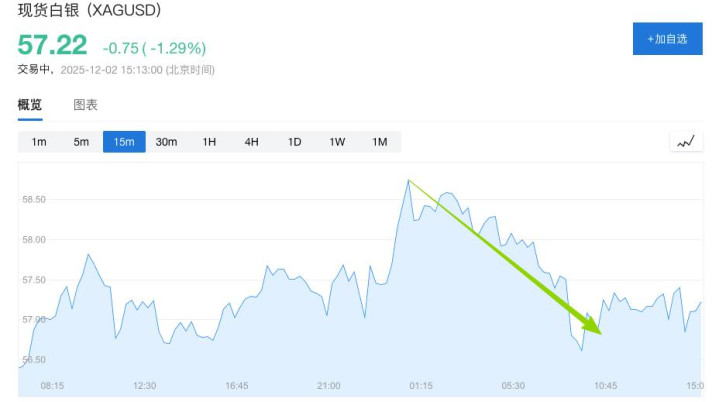Open the 图表 tab
Screen dimensions: 719x402
pos(85,105)
